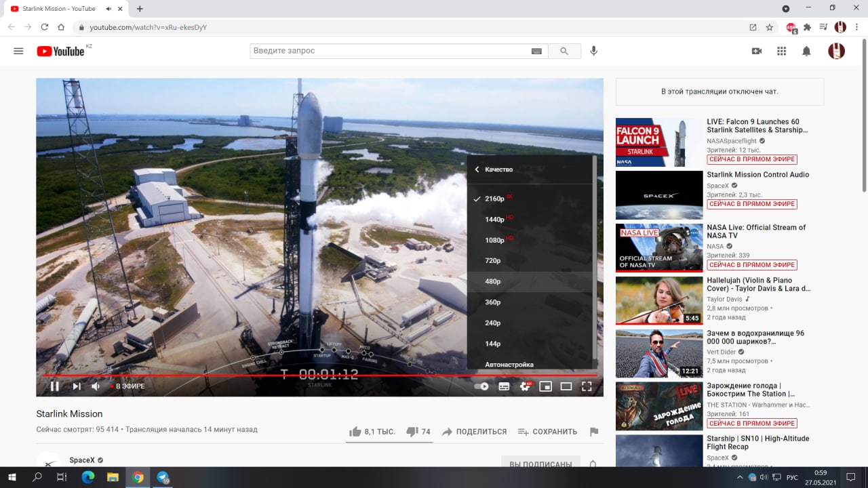Open Chrome extensions puzzle icon
This screenshot has height=488, width=868.
[807, 27]
